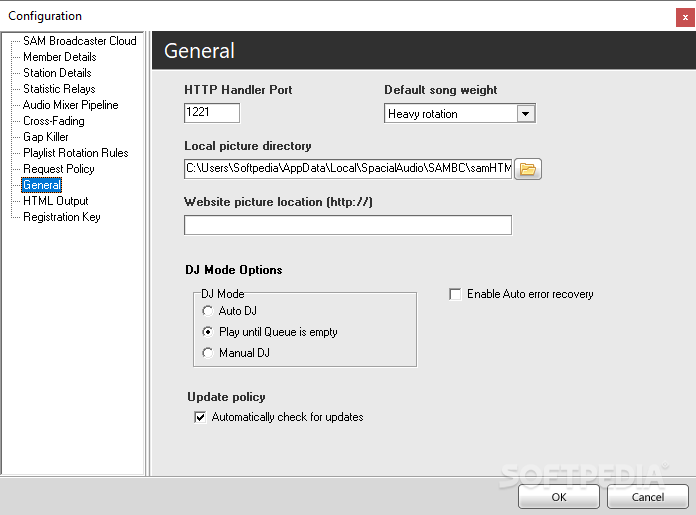
Task: Click into Local picture directory path field
Action: (x=348, y=169)
